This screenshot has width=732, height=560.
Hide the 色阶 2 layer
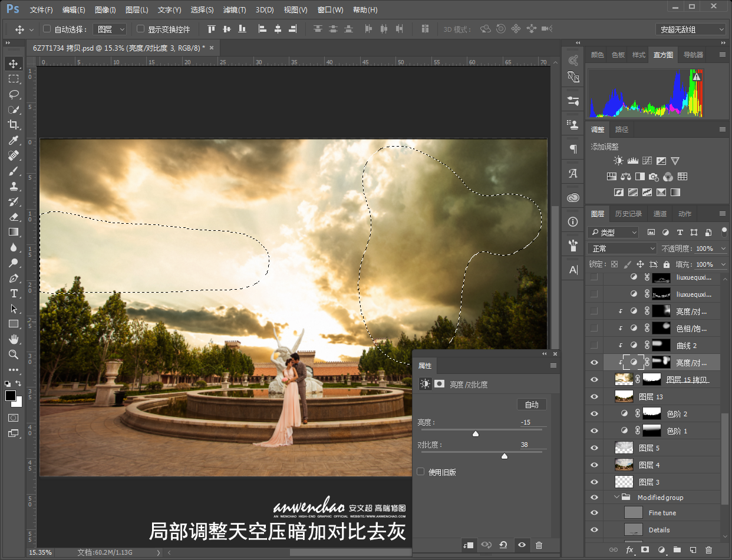click(x=594, y=413)
